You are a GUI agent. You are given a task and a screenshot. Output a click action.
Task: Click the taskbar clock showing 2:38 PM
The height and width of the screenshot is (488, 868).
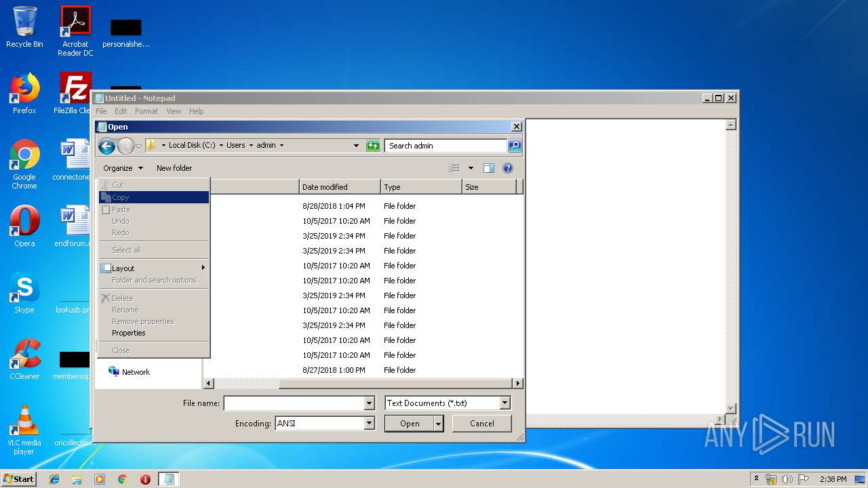(833, 479)
